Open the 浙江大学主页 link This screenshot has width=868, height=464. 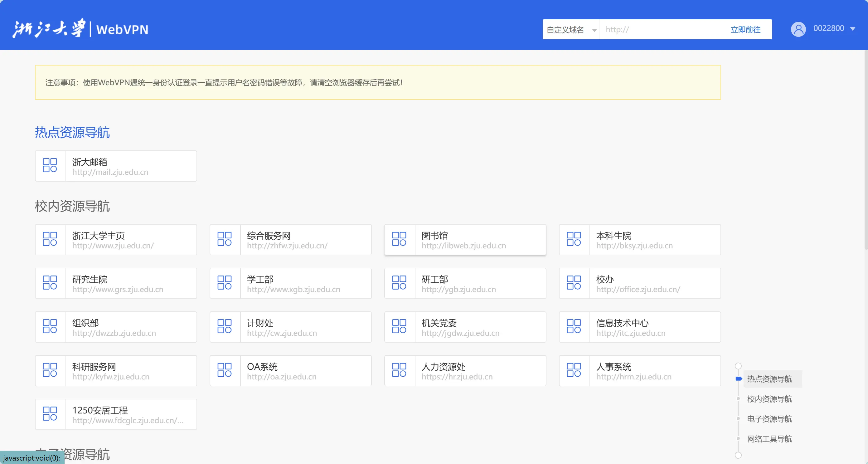coord(116,240)
